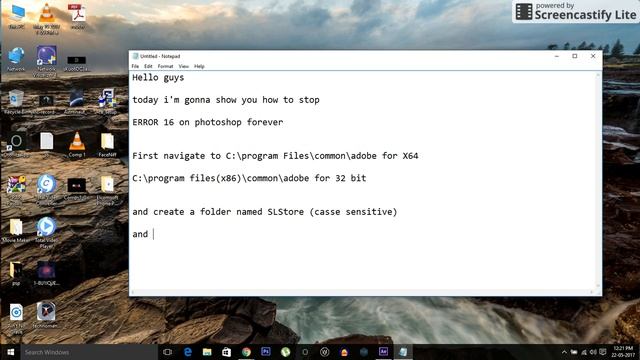Open the File menu in Notepad
This screenshot has height=360, width=640.
pos(135,66)
